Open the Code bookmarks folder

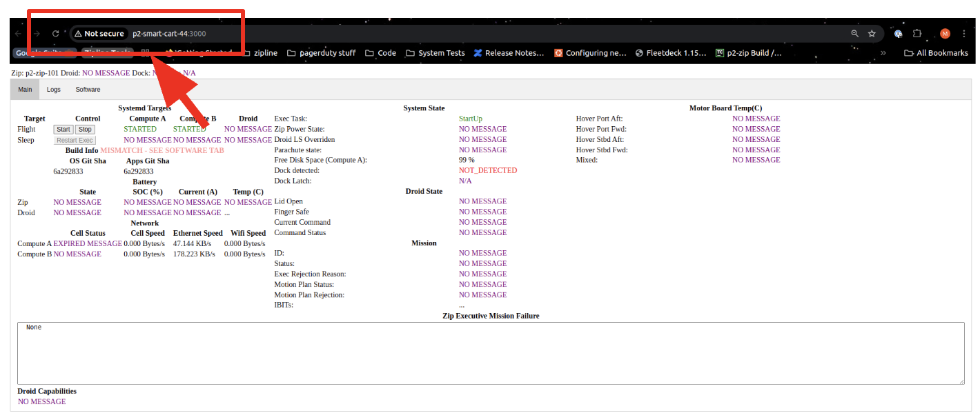tap(381, 52)
